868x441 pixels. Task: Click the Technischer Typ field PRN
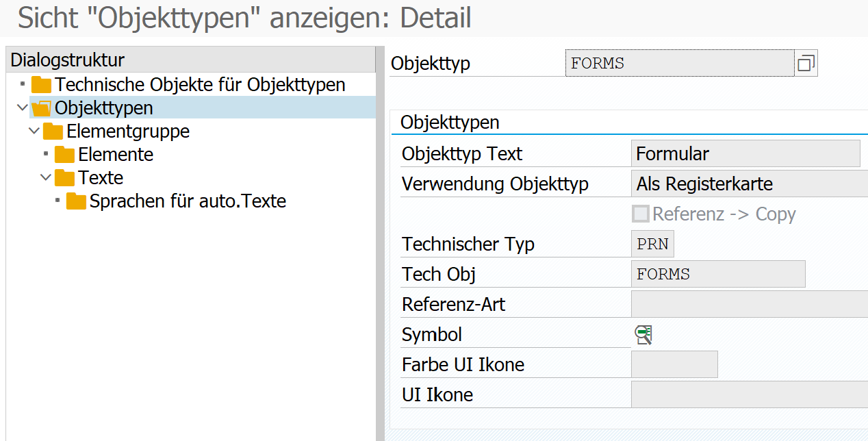[653, 244]
